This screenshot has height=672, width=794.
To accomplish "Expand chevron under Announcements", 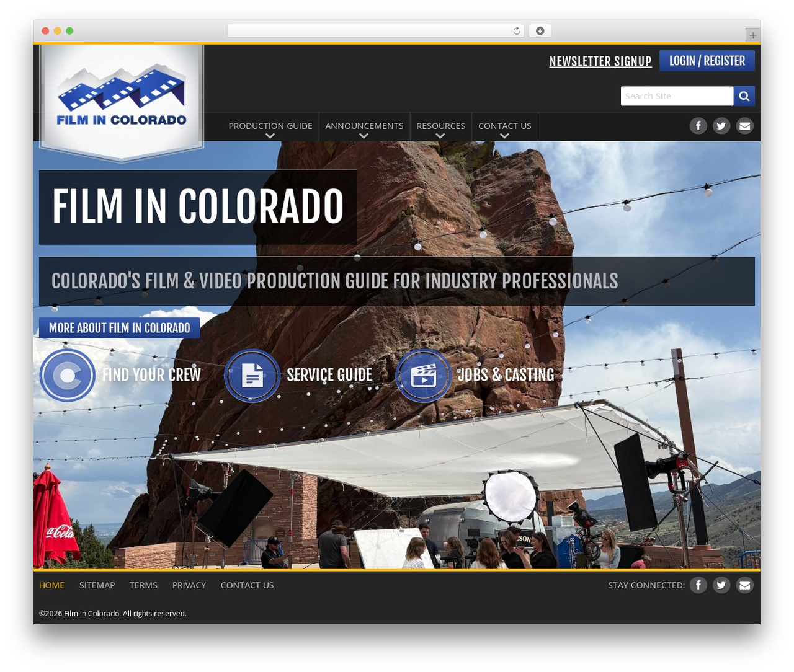I will 364,136.
